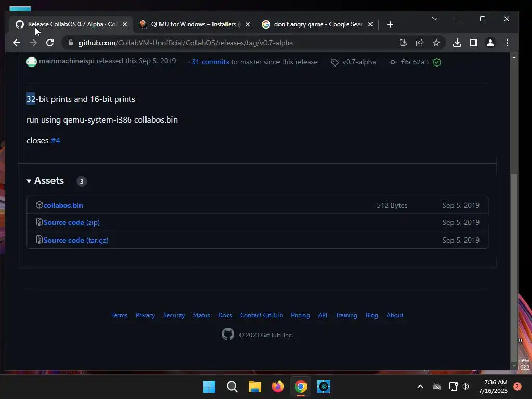
Task: Open v0.7-alpha tag link
Action: [x=359, y=62]
